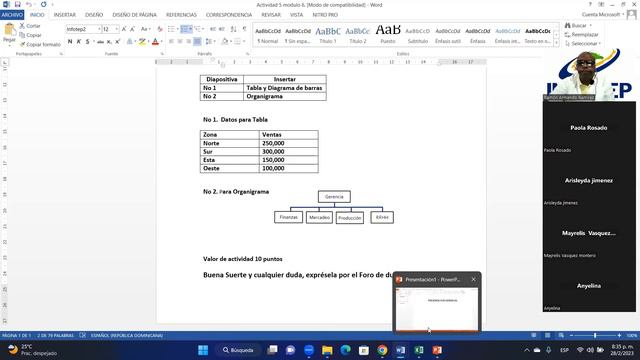The height and width of the screenshot is (360, 640).
Task: Open File Explorer from the taskbar
Action: point(327,350)
